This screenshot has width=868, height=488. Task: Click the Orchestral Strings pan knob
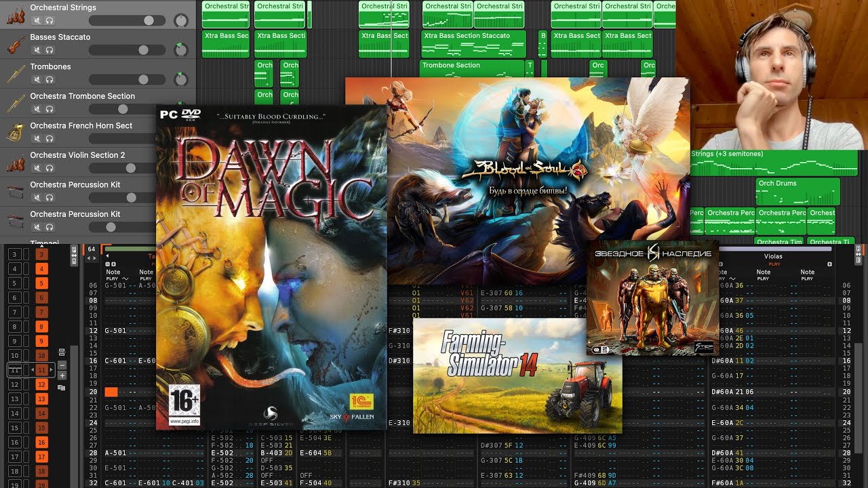pos(180,20)
